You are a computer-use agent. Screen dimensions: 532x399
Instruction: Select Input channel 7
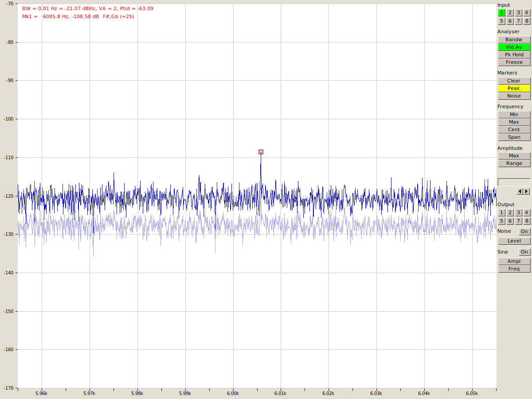point(518,21)
